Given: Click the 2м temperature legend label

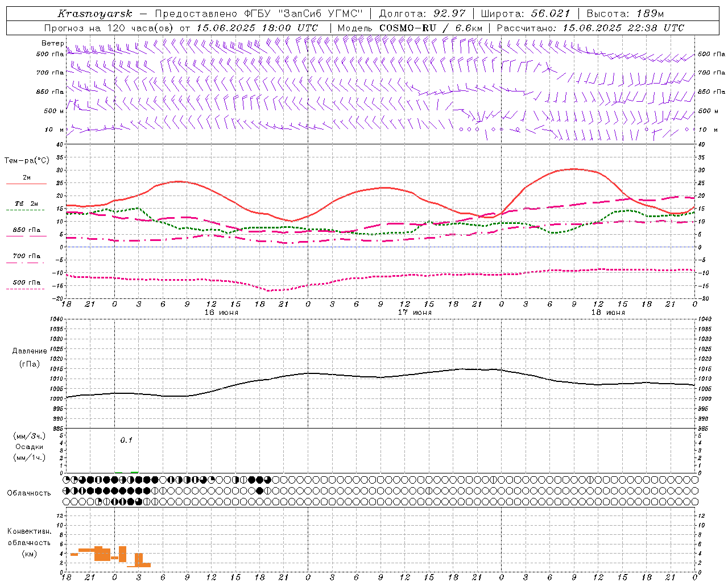Looking at the screenshot, I should coord(27,178).
